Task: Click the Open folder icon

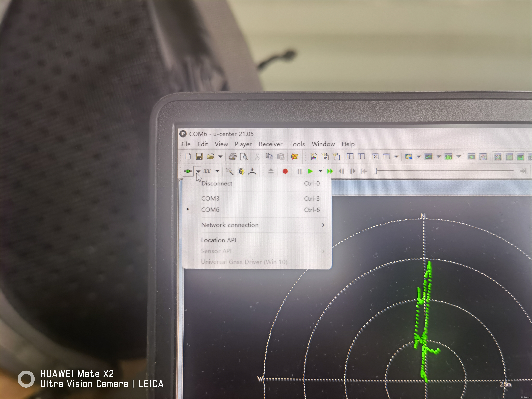Action: coord(210,157)
